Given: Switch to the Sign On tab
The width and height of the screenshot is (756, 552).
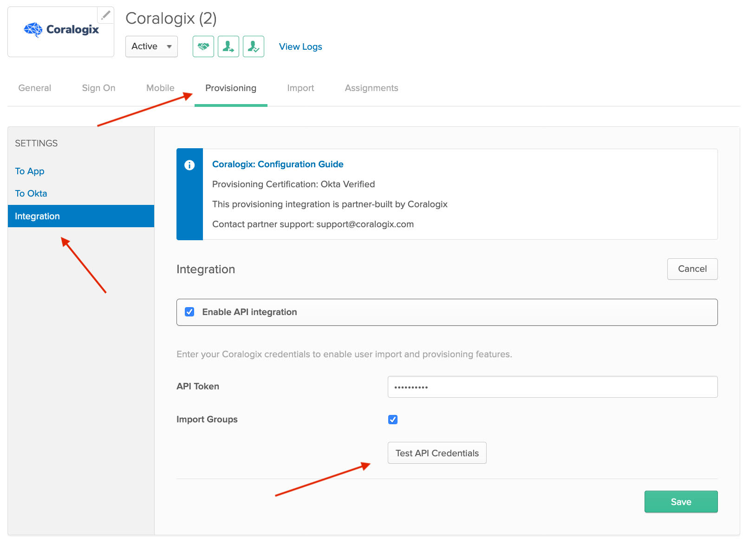Looking at the screenshot, I should [99, 88].
